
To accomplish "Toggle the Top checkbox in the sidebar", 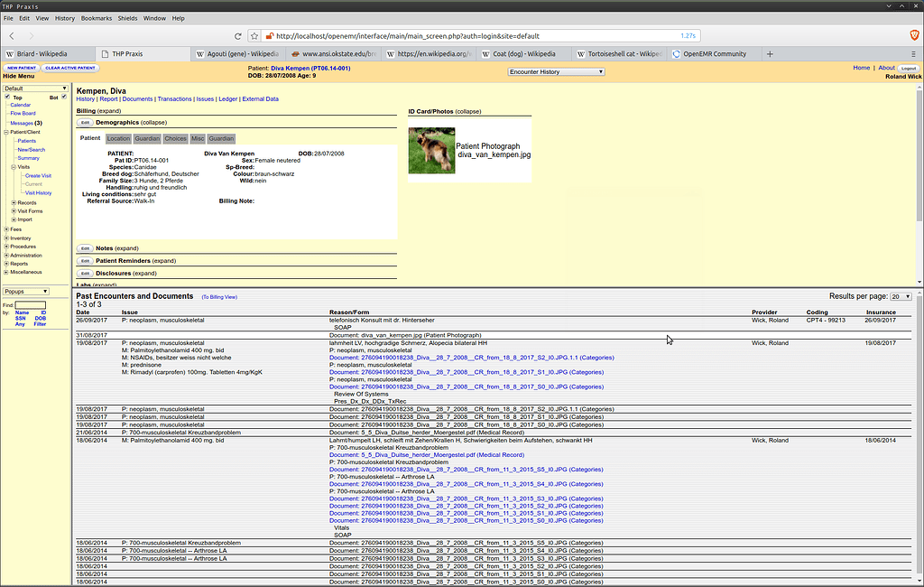I will click(x=8, y=97).
